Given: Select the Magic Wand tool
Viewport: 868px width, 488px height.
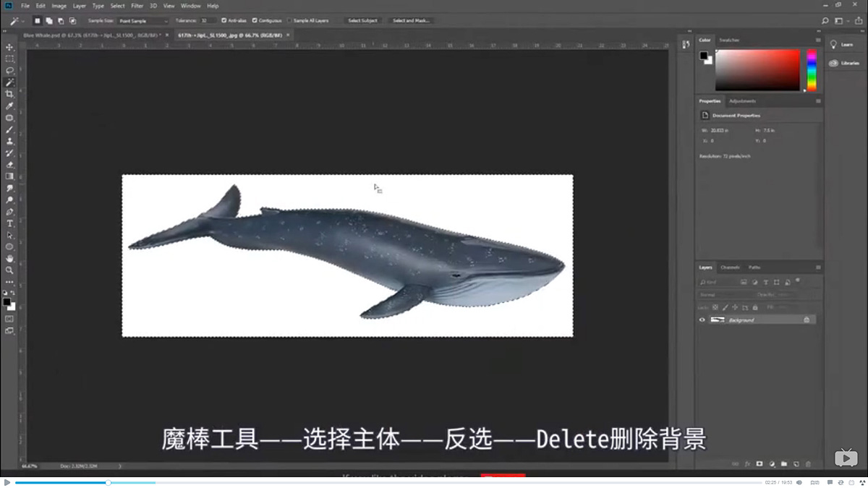Looking at the screenshot, I should click(9, 82).
